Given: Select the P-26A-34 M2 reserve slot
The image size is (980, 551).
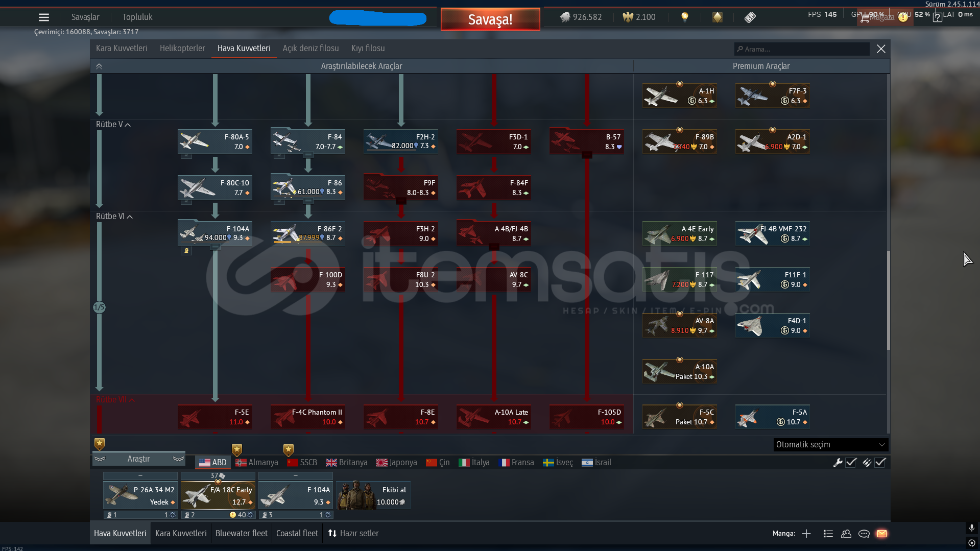Looking at the screenshot, I should coord(140,495).
